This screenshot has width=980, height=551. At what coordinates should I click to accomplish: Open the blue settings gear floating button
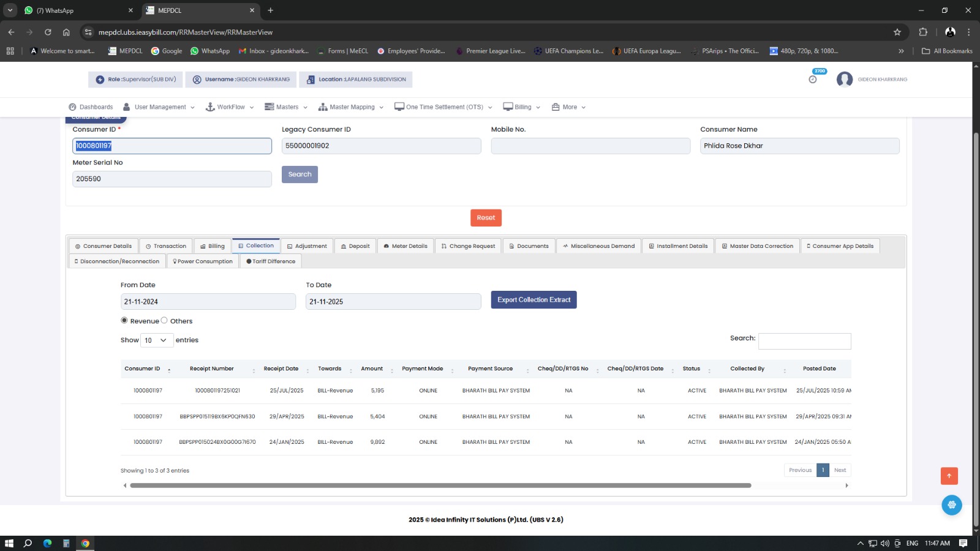[951, 505]
